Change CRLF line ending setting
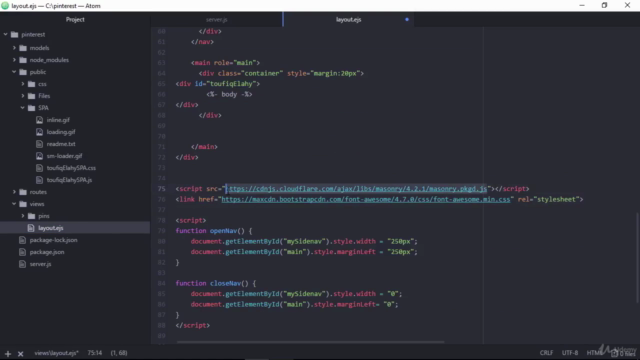The image size is (640, 360). coord(547,353)
